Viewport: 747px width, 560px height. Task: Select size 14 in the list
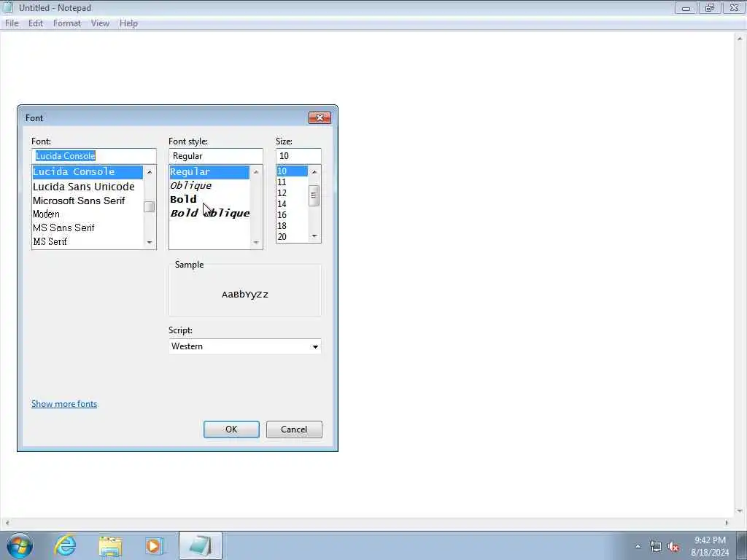[293, 204]
